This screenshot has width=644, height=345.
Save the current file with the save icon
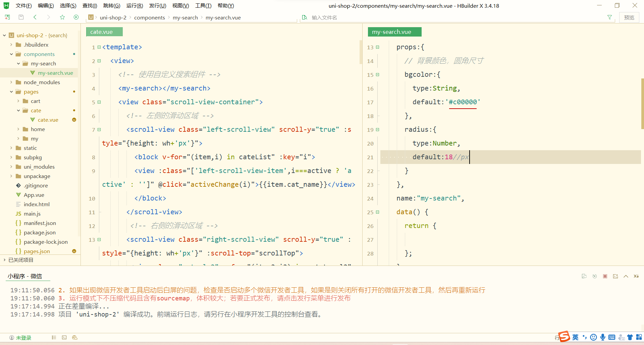click(x=21, y=17)
